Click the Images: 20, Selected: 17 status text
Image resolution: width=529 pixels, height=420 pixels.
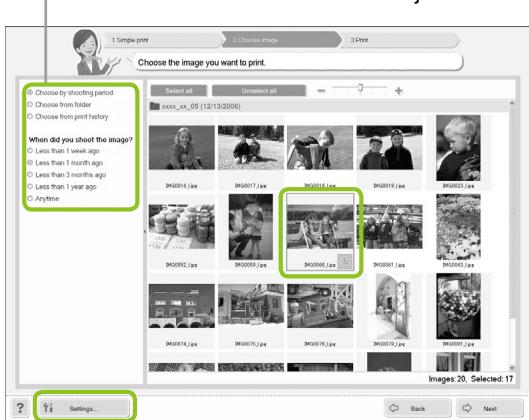(x=471, y=379)
